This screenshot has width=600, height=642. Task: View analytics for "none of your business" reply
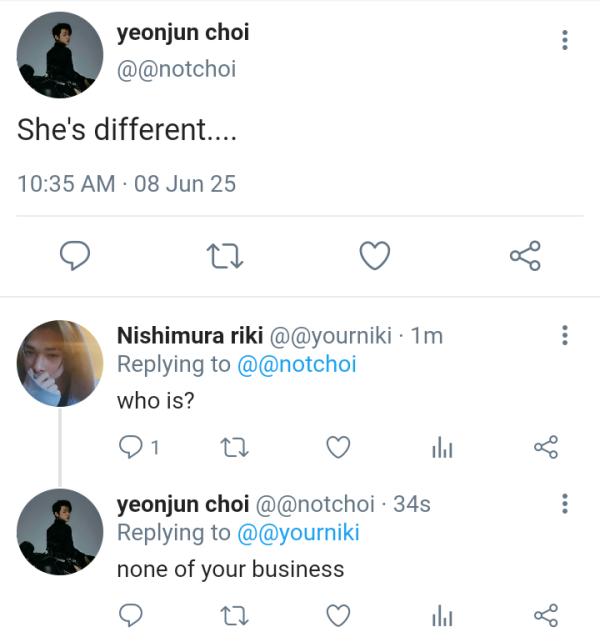[x=442, y=614]
